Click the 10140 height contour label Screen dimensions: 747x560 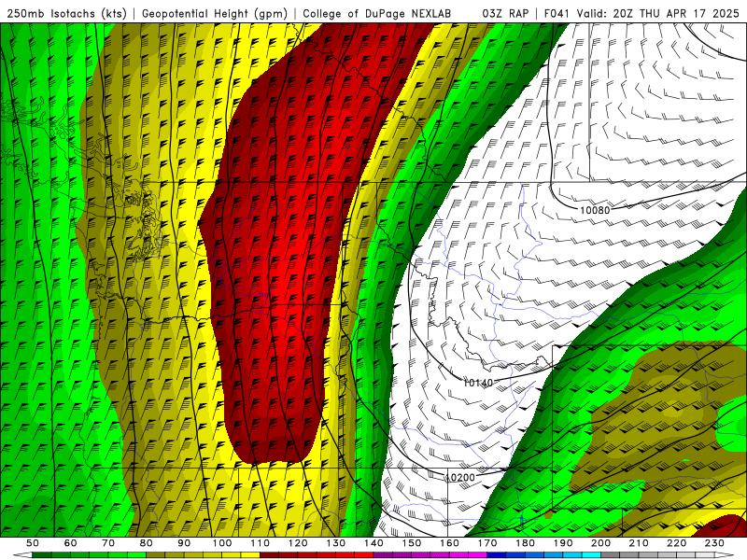[478, 383]
